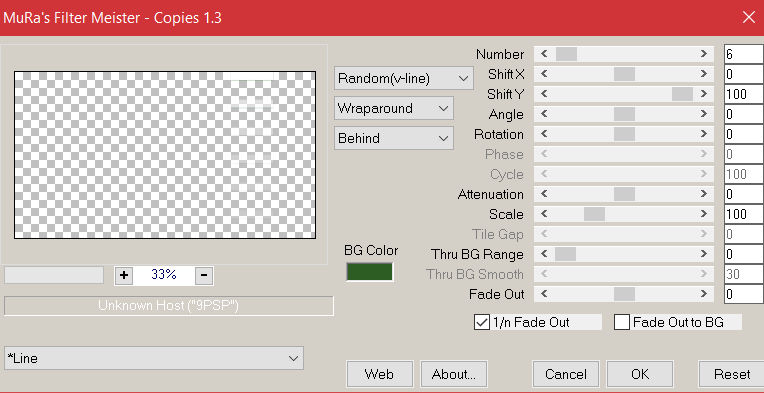
Task: Open the Random(v-line) mode dropdown
Action: click(403, 78)
